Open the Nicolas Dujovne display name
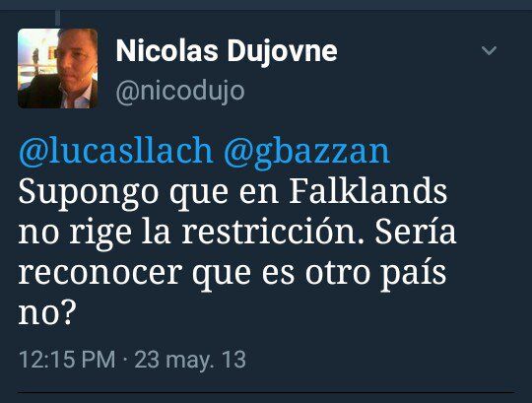This screenshot has width=532, height=403. (227, 51)
